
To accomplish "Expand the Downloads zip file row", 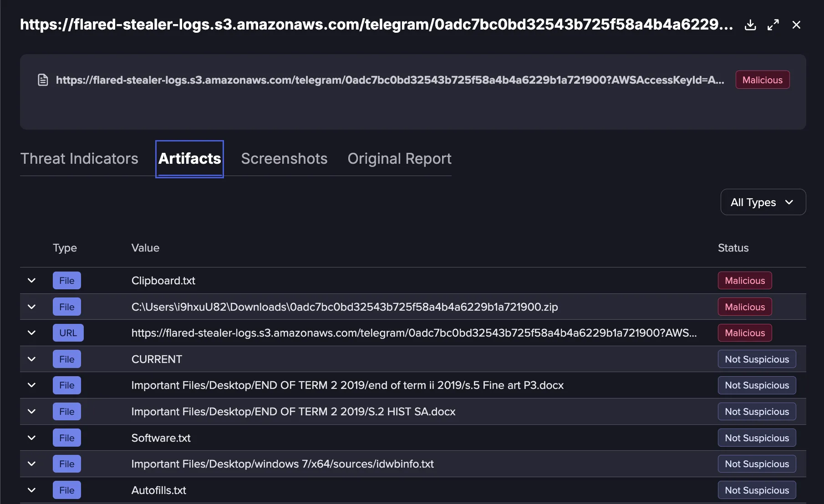I will click(31, 307).
